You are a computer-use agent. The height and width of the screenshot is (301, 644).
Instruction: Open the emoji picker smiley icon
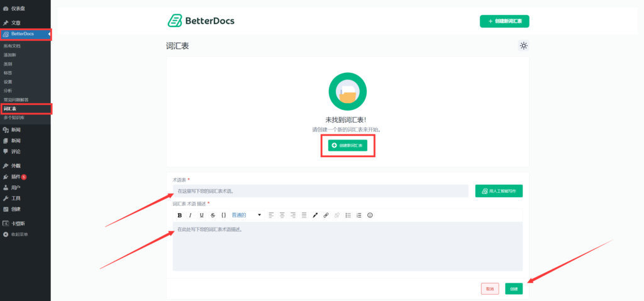coord(370,215)
